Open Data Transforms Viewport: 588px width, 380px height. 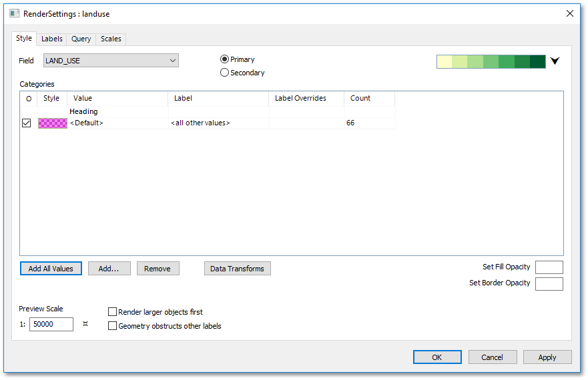click(x=238, y=268)
